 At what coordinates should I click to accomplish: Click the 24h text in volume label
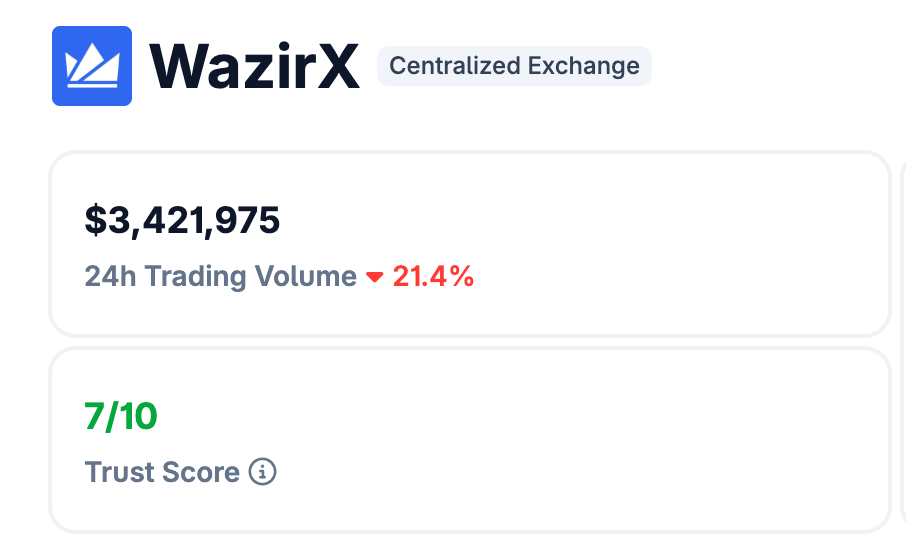110,277
